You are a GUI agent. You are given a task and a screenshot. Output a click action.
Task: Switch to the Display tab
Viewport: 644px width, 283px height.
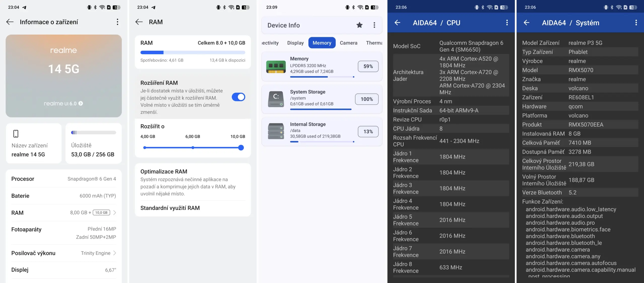pyautogui.click(x=295, y=43)
